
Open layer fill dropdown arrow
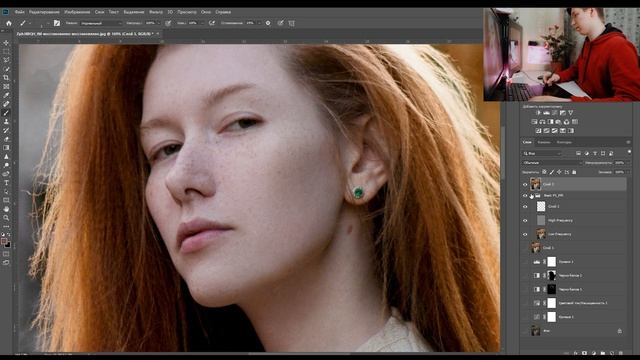coord(627,172)
